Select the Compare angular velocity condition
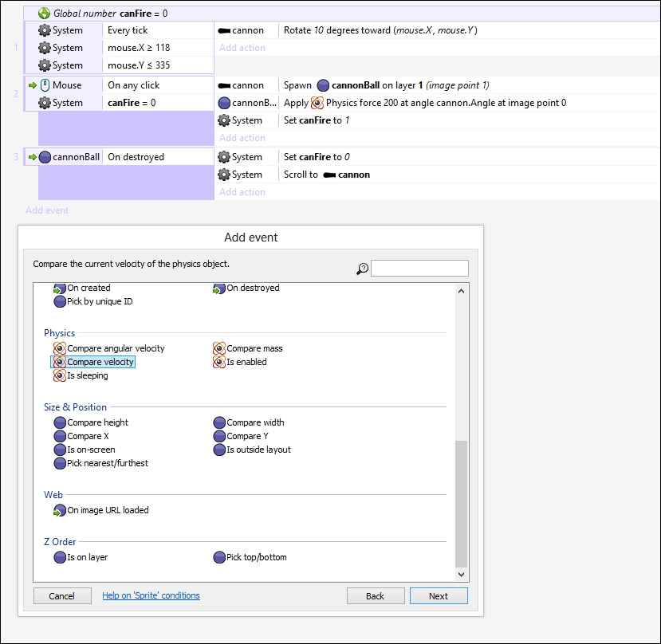Screen dimensions: 661x644 (x=108, y=348)
